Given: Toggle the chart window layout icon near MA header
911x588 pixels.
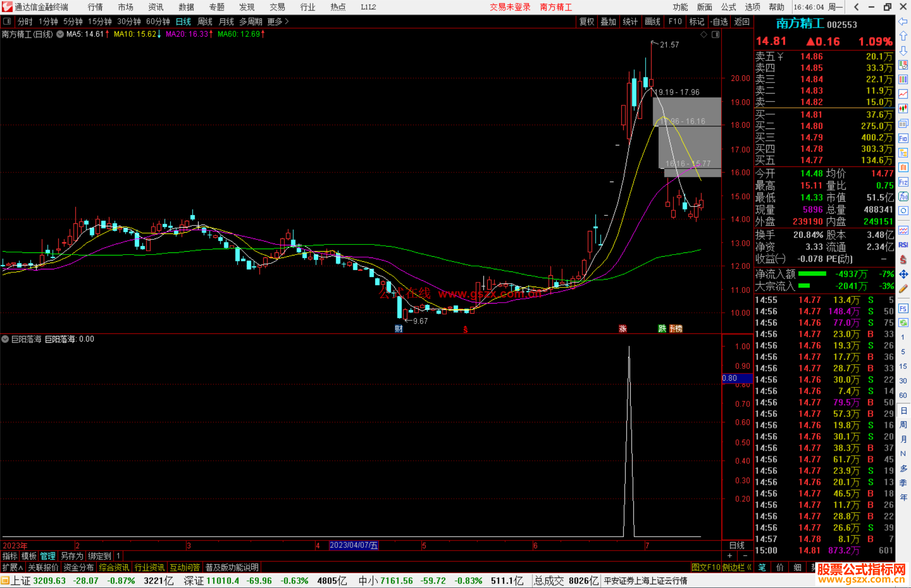Looking at the screenshot, I should point(715,35).
